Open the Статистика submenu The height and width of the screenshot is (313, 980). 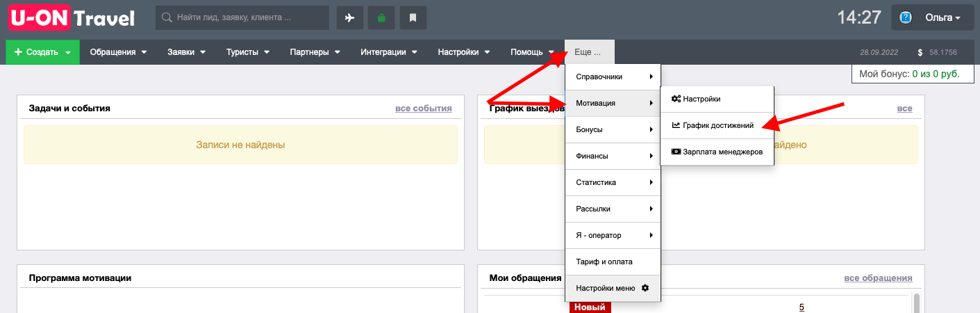pos(613,182)
